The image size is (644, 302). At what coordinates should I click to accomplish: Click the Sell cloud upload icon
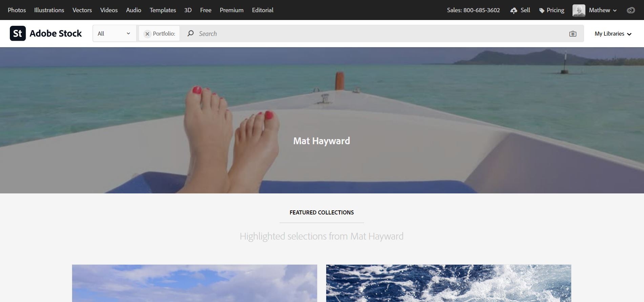click(x=514, y=11)
